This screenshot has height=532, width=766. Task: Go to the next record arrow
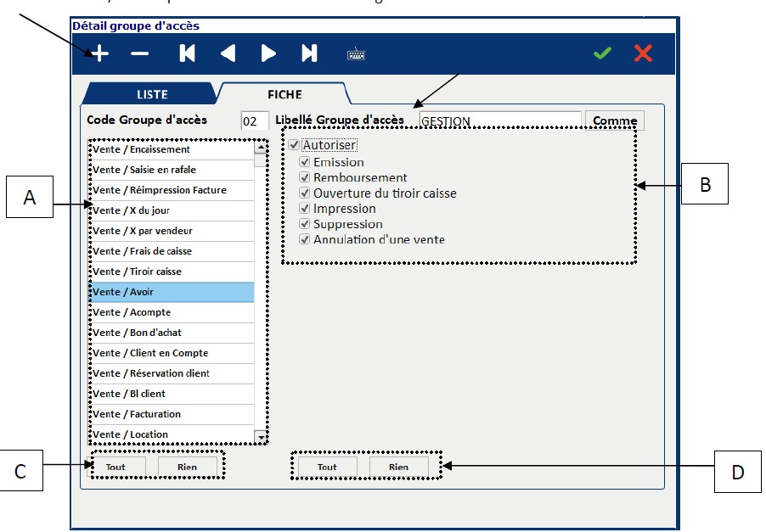268,54
